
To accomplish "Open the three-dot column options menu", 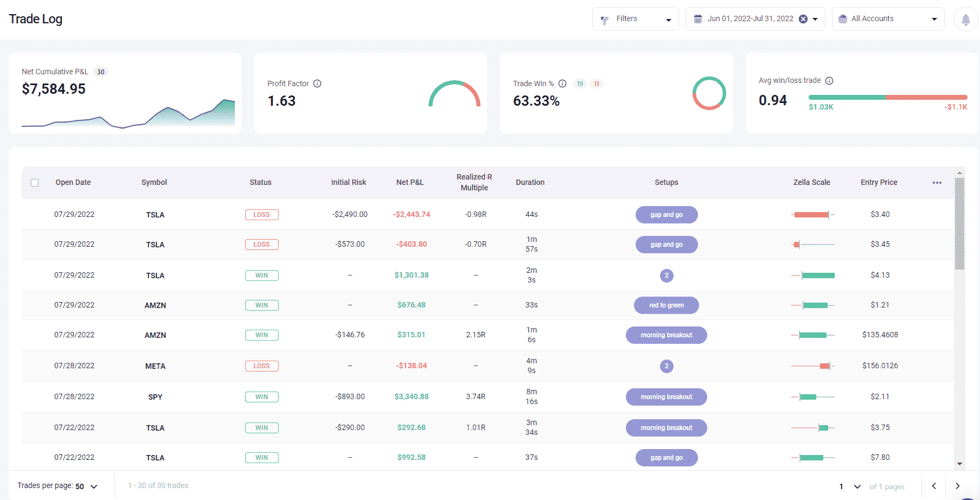I will click(x=937, y=183).
